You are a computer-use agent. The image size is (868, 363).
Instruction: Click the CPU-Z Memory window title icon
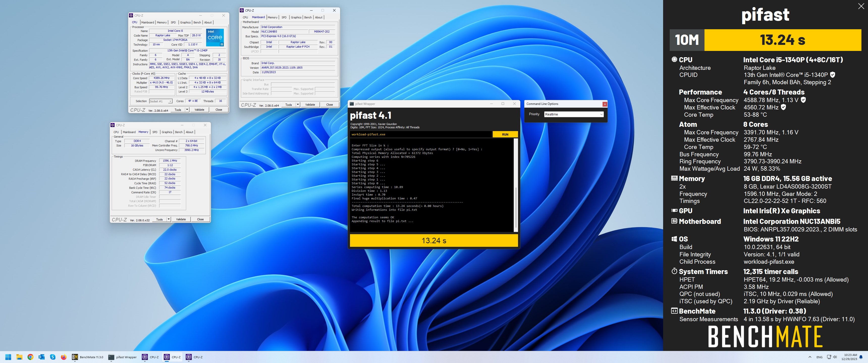coord(113,125)
